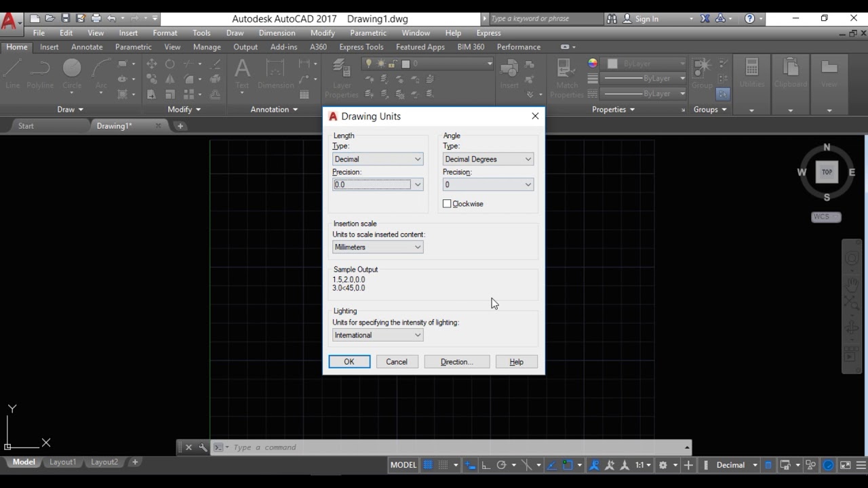868x488 pixels.
Task: Click Cancel in Drawing Units dialog
Action: [x=397, y=362]
